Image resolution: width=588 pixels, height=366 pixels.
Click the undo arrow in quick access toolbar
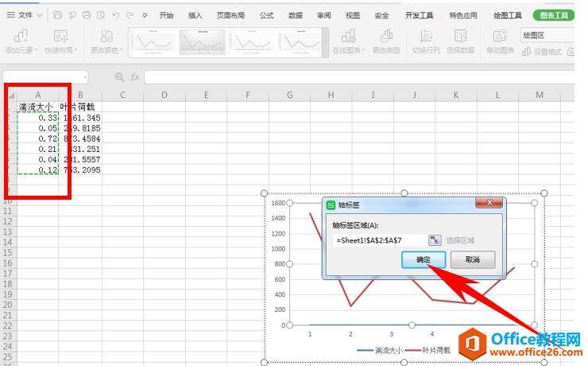[x=115, y=15]
